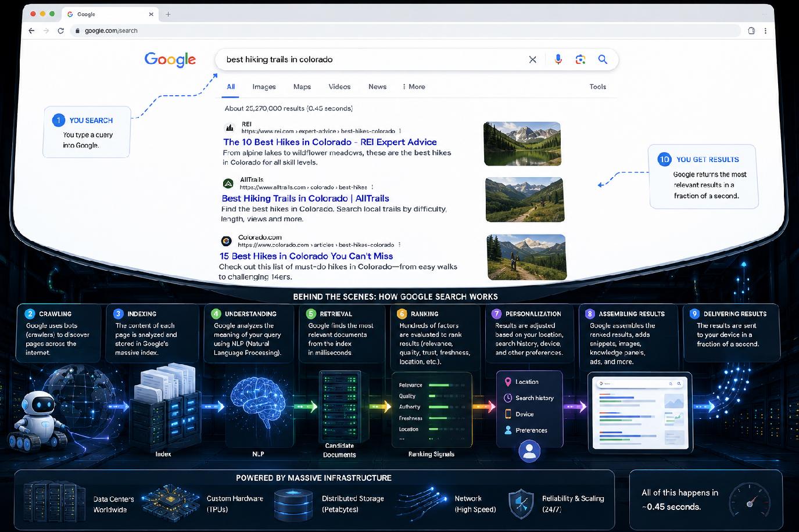The height and width of the screenshot is (532, 799).
Task: Click the browser side panel icon
Action: pyautogui.click(x=751, y=31)
